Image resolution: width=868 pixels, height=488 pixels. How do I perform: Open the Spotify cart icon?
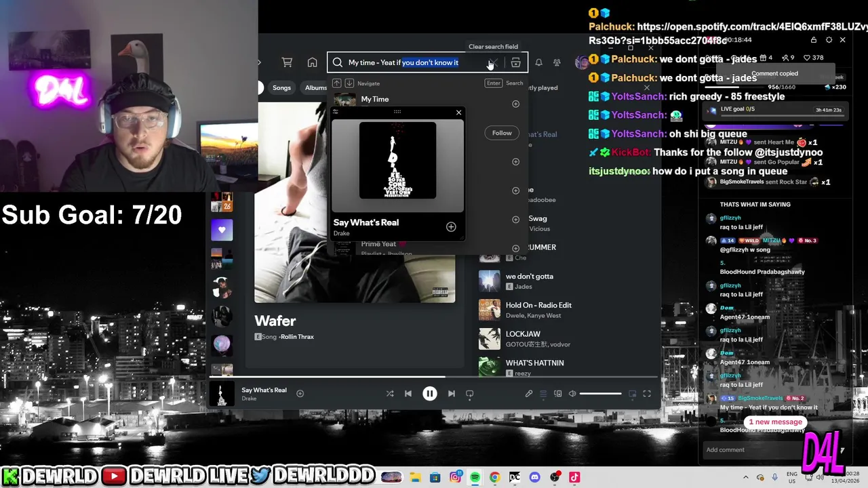click(x=287, y=62)
